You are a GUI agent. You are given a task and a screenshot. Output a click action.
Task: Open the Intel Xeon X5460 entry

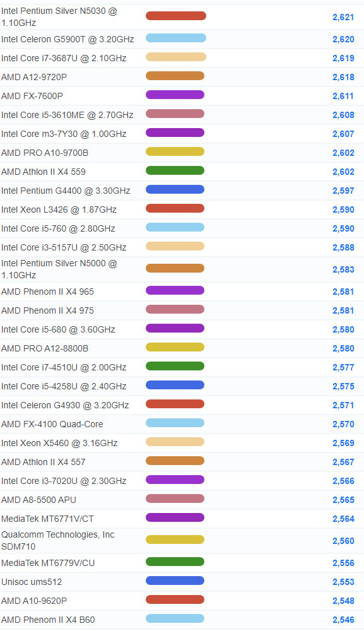pos(59,443)
